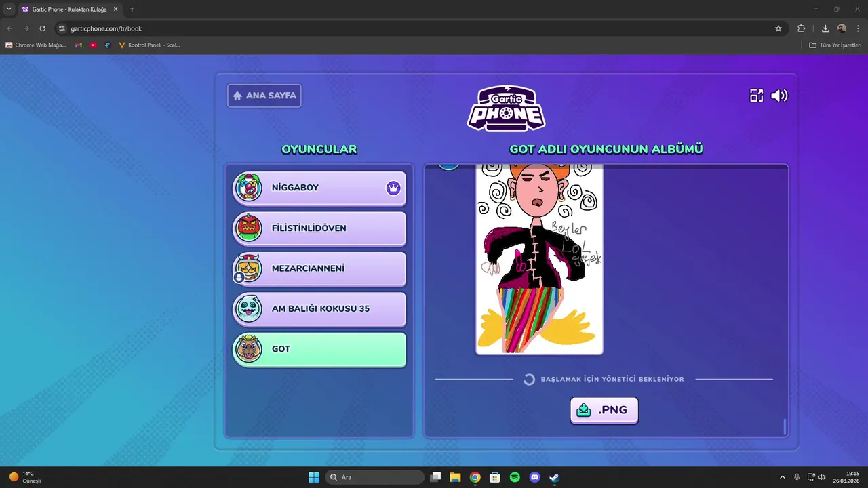The height and width of the screenshot is (488, 868).
Task: Open Spotify from the taskbar
Action: 515,477
